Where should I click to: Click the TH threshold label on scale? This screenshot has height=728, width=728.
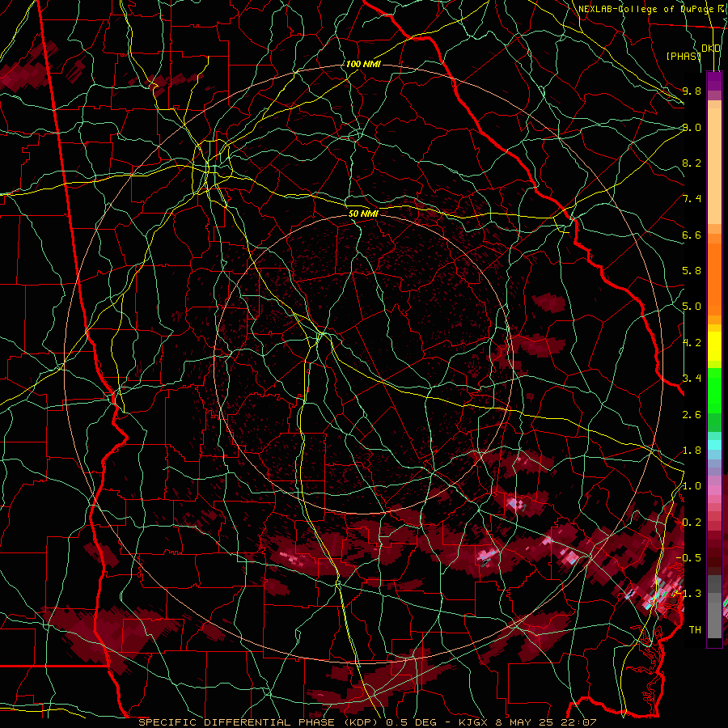pyautogui.click(x=695, y=630)
